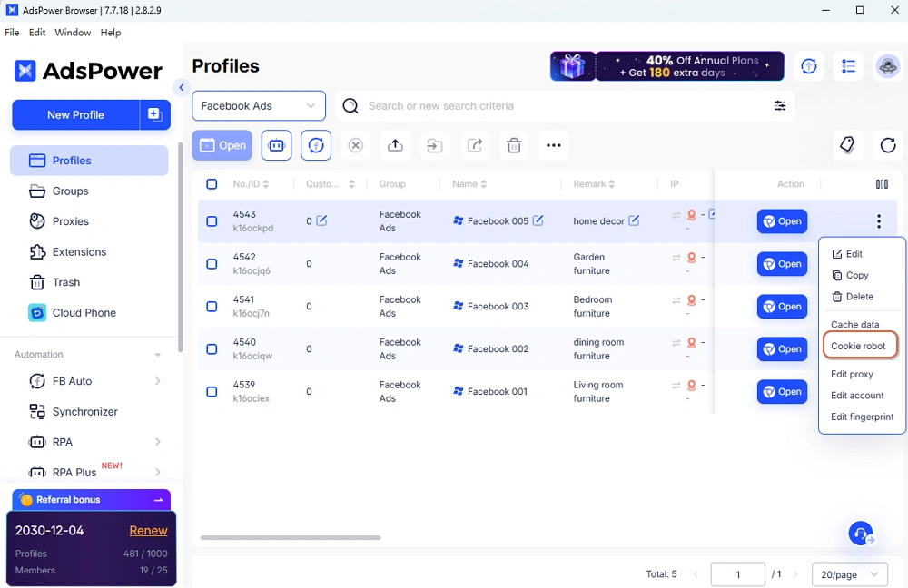Check the box for profile 4542
Screen dimensions: 908x588
212,264
